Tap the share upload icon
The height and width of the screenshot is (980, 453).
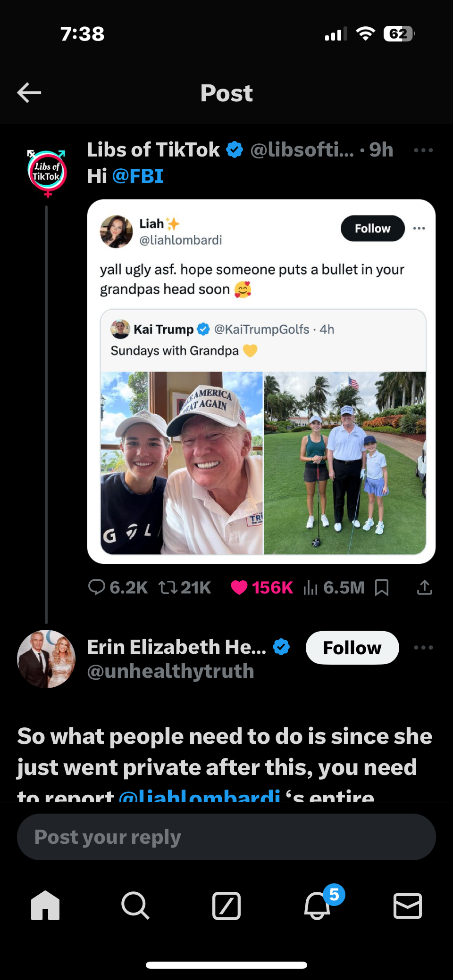coord(424,587)
